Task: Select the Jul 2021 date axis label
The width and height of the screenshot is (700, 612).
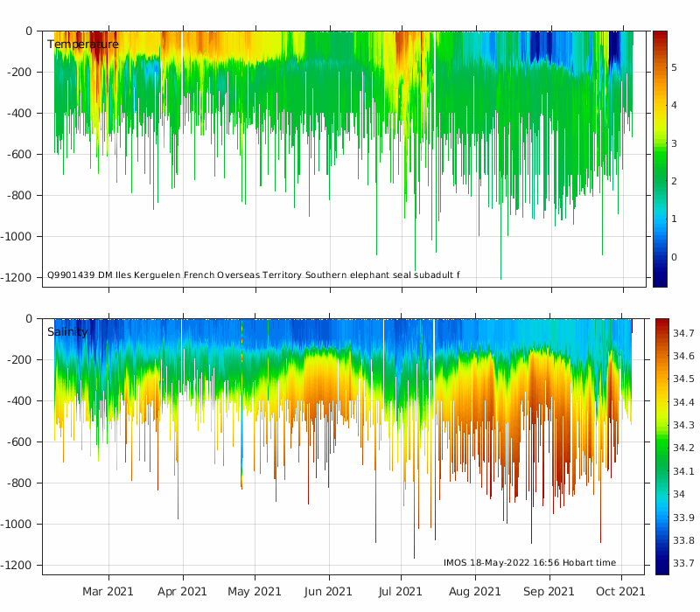Action: [400, 592]
